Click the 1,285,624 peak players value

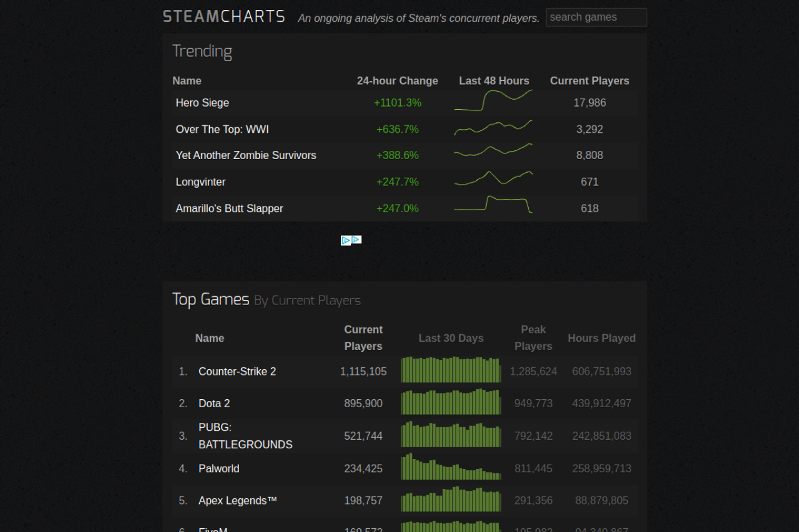coord(534,372)
